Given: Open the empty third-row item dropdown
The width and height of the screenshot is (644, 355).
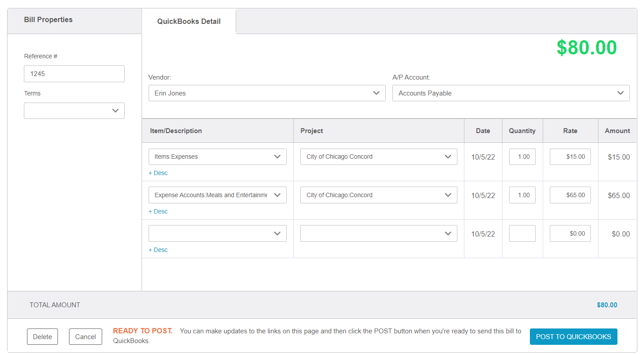Looking at the screenshot, I should pyautogui.click(x=218, y=233).
